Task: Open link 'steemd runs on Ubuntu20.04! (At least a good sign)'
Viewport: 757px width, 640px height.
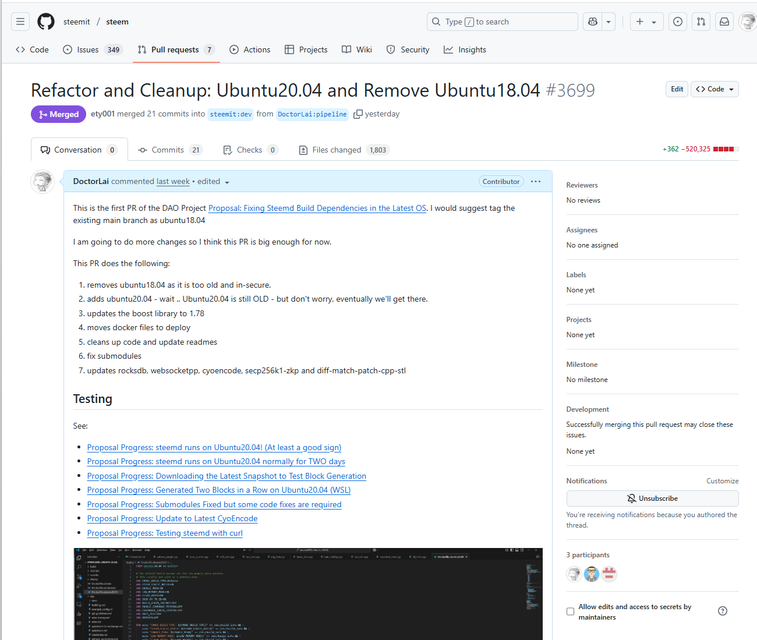Action: tap(214, 447)
